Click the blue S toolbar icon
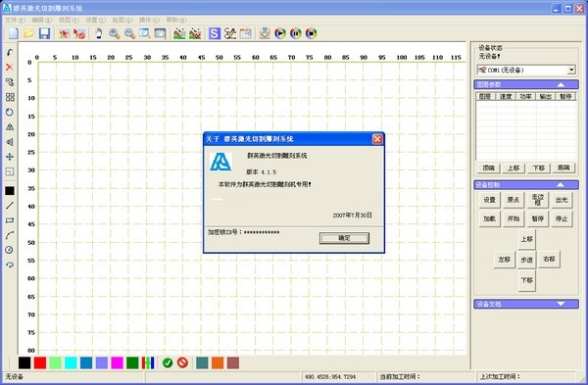Image resolution: width=588 pixels, height=385 pixels. 214,33
